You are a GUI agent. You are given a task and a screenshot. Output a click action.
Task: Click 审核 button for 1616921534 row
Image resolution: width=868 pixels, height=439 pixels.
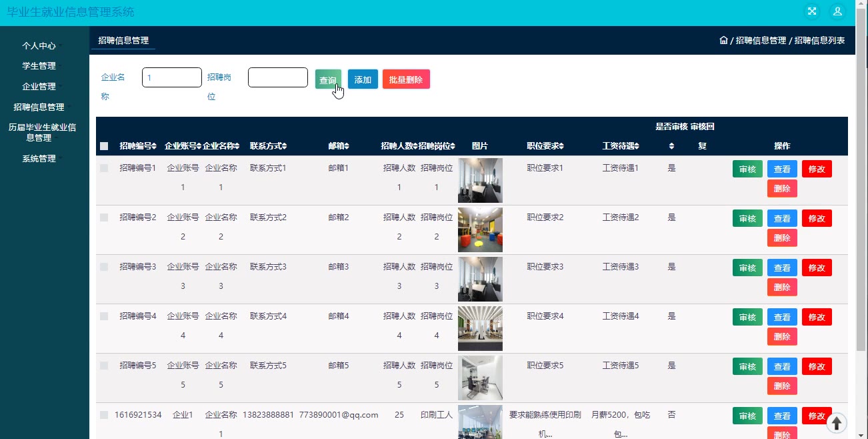[747, 416]
